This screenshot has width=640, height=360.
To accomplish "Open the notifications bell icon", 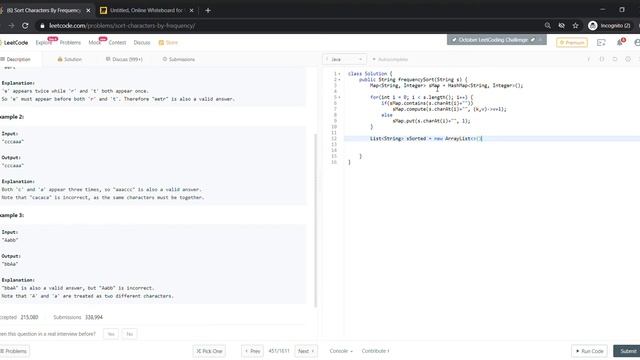I will tap(620, 42).
